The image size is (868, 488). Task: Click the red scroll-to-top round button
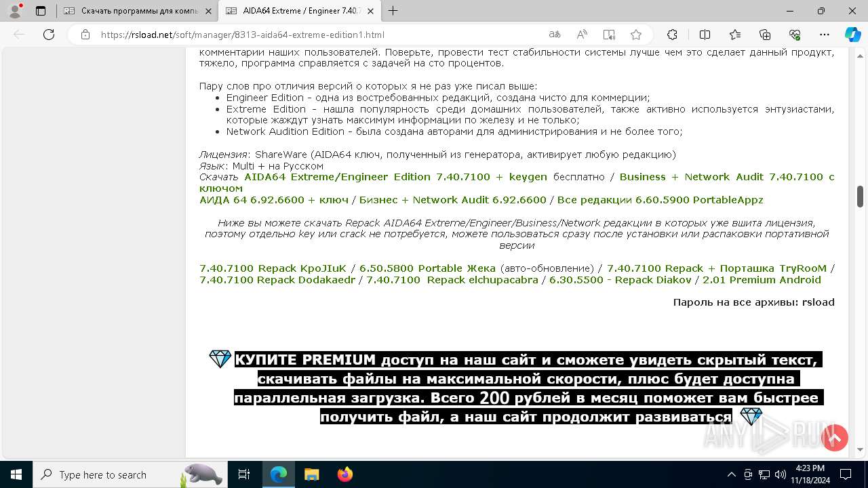pos(835,438)
